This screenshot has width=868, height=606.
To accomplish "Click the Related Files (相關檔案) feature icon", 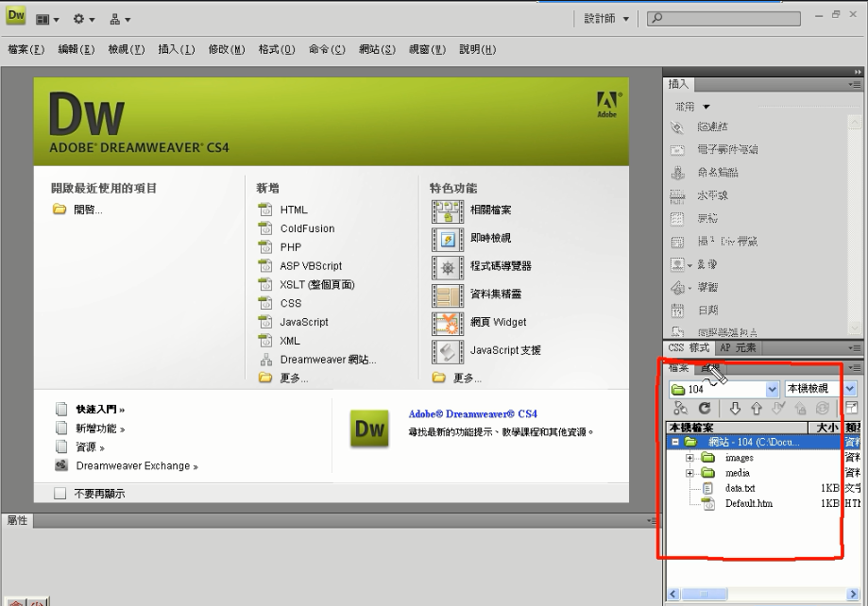I will tap(448, 211).
